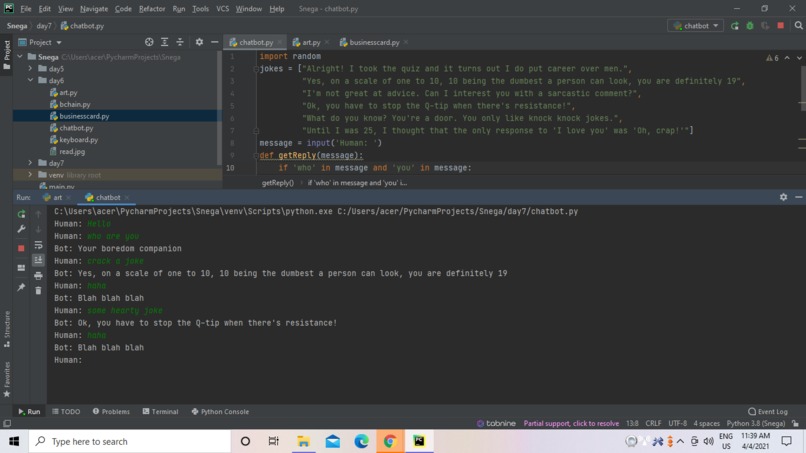Viewport: 806px width, 453px height.
Task: Click Partial support, click to resolve link
Action: pos(571,424)
